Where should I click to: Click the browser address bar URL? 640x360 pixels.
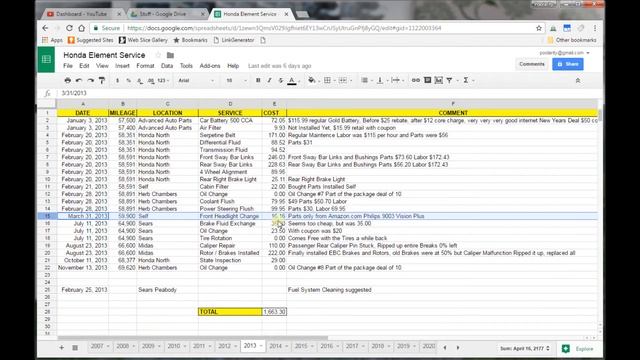[x=284, y=28]
